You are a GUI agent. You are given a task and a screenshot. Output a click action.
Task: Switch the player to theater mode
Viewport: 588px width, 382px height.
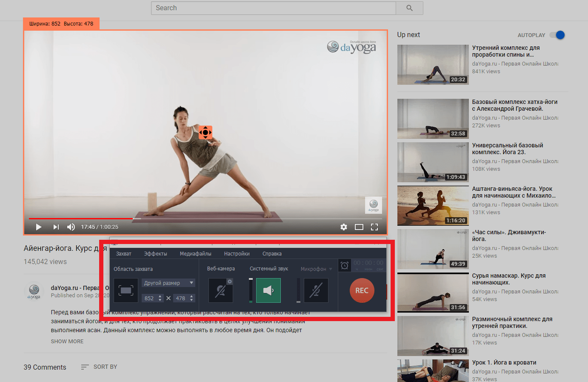pyautogui.click(x=359, y=227)
